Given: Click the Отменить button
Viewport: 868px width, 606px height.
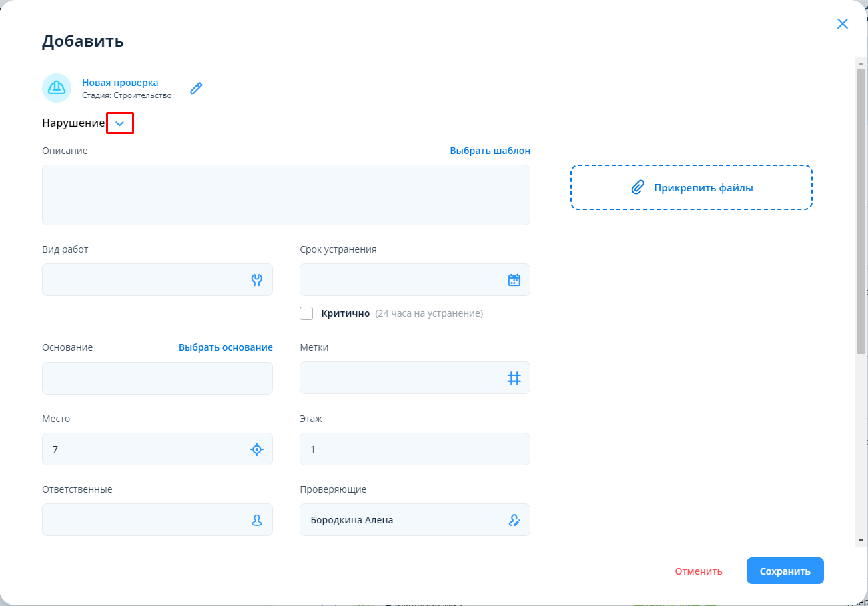Looking at the screenshot, I should click(698, 571).
